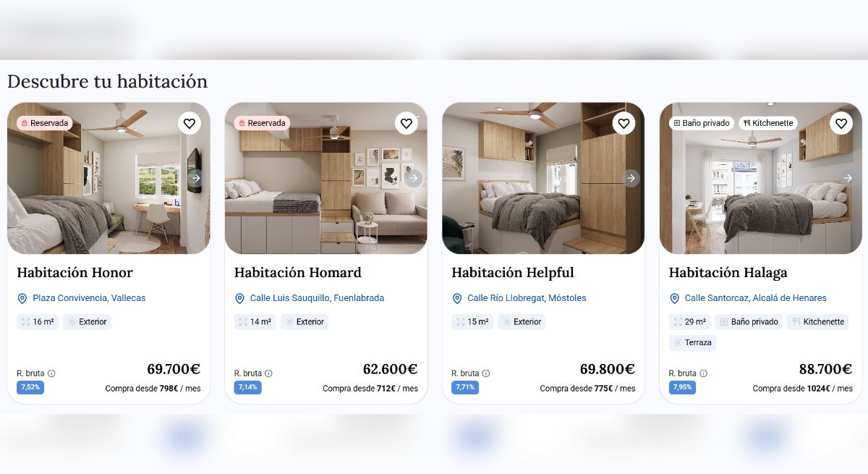Select the Habitación Helpful room photo
This screenshot has height=474, width=868.
543,178
